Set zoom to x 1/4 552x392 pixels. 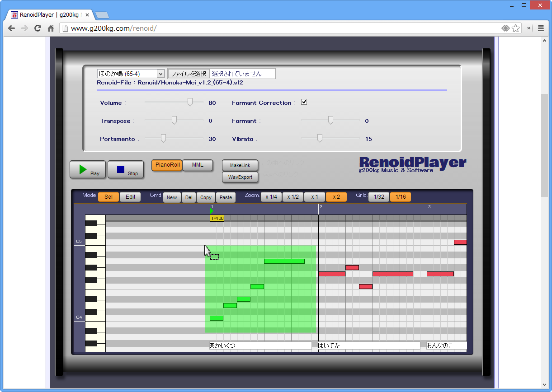pyautogui.click(x=271, y=197)
